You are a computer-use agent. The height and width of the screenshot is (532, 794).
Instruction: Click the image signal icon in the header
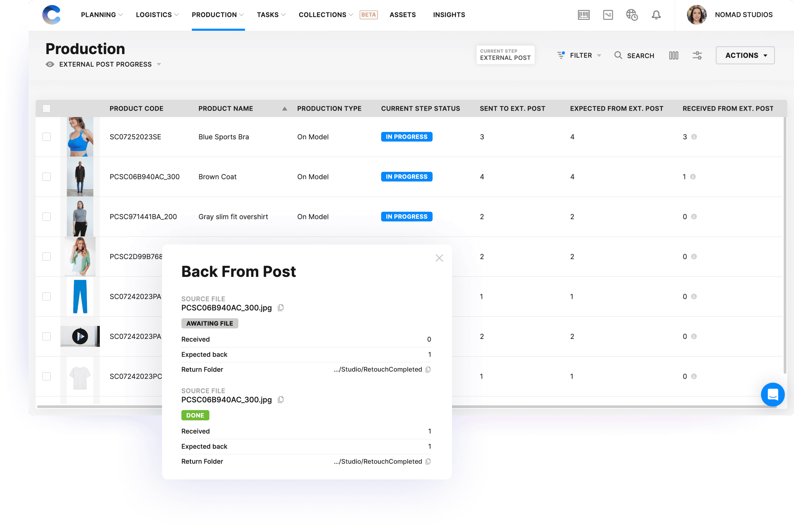tap(608, 15)
